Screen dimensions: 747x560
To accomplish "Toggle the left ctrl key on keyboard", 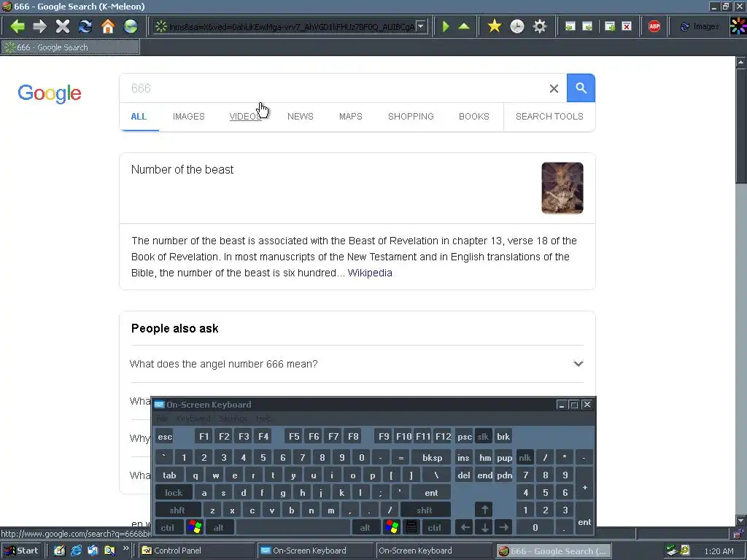I will pos(167,528).
